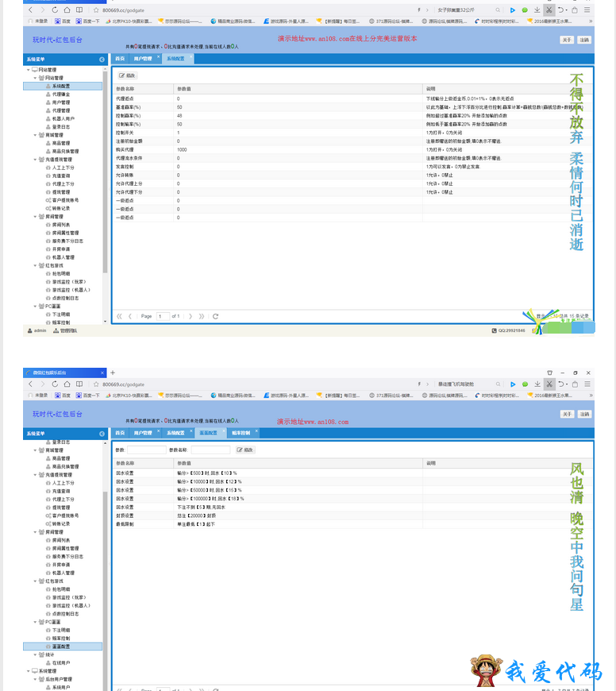Viewport: 616px width, 691px height.
Task: Click the home icon in the upper browser toolbar
Action: (67, 10)
